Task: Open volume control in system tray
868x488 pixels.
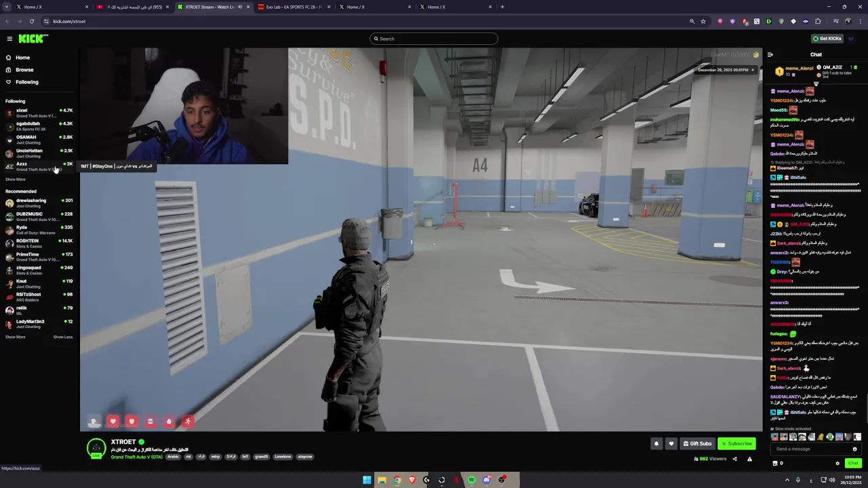Action: pos(833,480)
